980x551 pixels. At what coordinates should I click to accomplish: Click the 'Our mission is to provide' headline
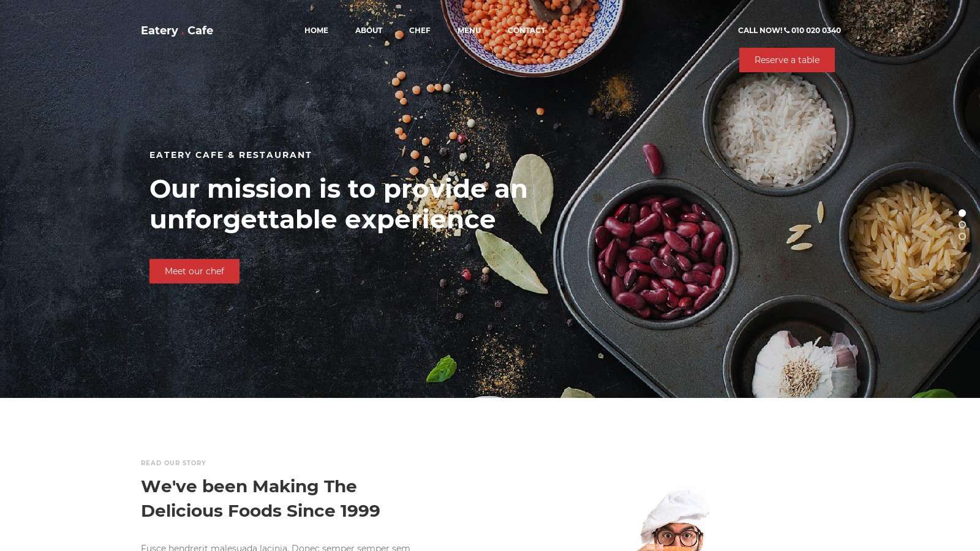click(338, 204)
